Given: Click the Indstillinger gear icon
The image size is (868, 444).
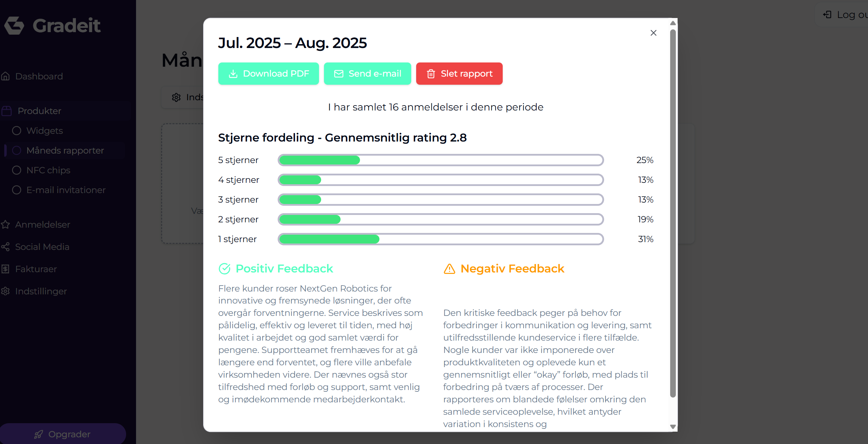Looking at the screenshot, I should tap(6, 291).
